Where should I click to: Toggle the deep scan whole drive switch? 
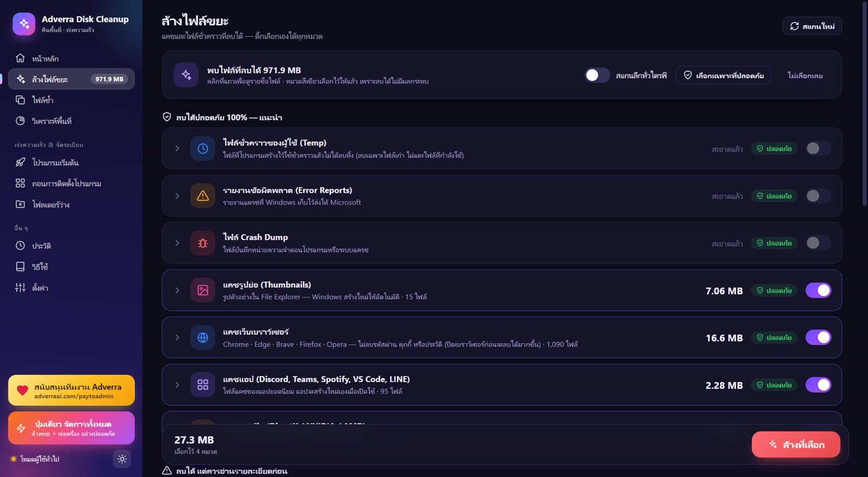click(x=597, y=75)
